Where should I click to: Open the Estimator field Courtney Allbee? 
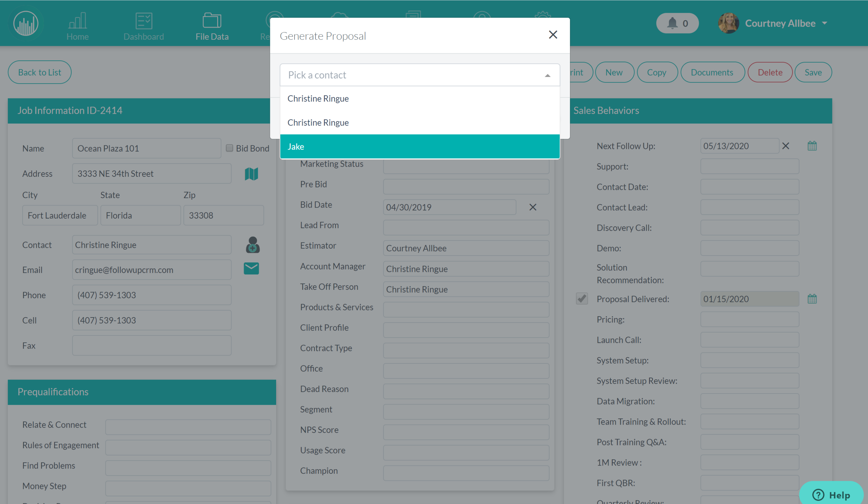(x=466, y=248)
